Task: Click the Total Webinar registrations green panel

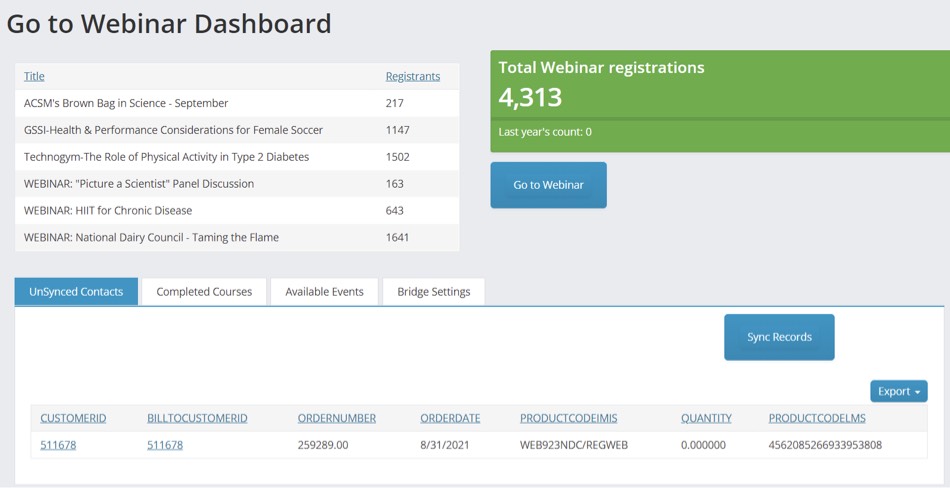Action: click(720, 101)
